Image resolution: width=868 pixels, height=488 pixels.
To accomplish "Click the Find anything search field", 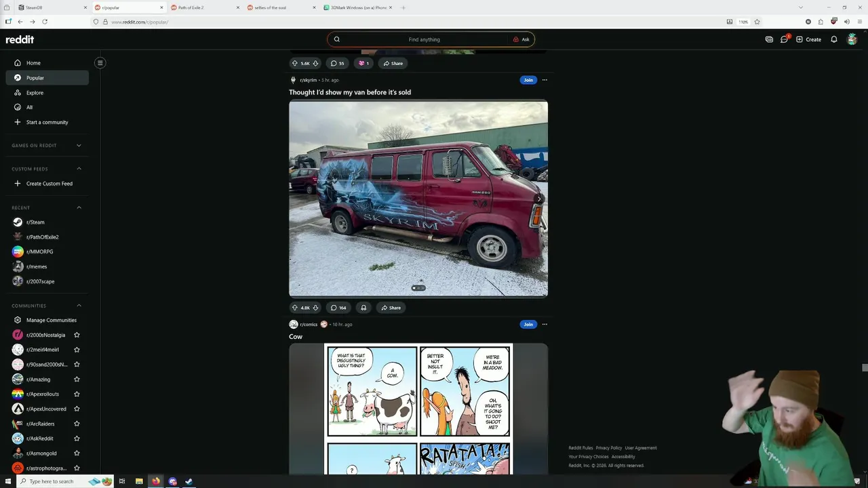I will tap(424, 39).
